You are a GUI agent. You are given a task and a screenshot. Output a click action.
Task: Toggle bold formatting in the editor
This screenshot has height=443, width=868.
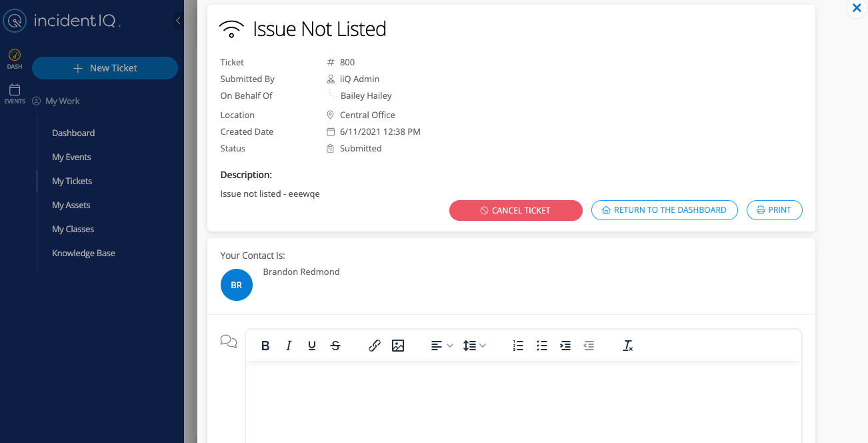(x=265, y=346)
